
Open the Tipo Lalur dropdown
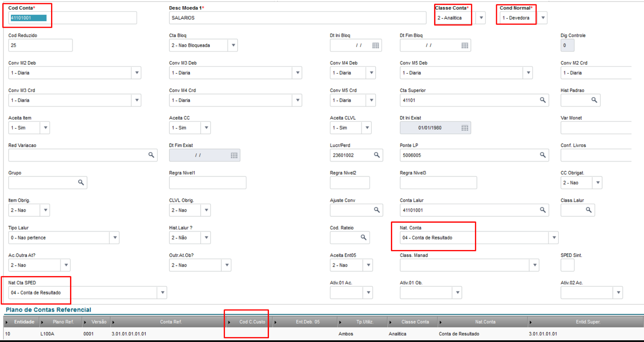[x=114, y=238]
